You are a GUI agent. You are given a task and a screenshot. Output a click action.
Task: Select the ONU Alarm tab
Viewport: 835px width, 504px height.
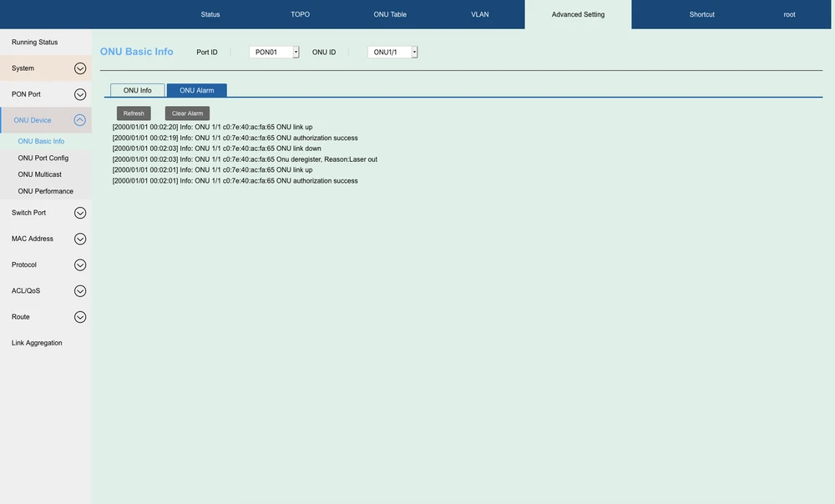pos(197,90)
